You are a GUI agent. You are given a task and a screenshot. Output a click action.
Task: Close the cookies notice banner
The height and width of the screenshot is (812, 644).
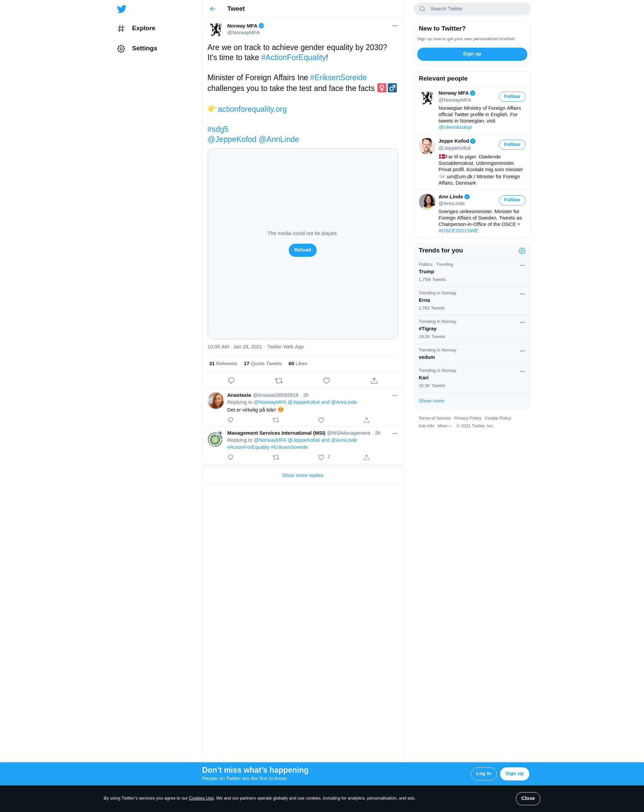click(x=528, y=799)
